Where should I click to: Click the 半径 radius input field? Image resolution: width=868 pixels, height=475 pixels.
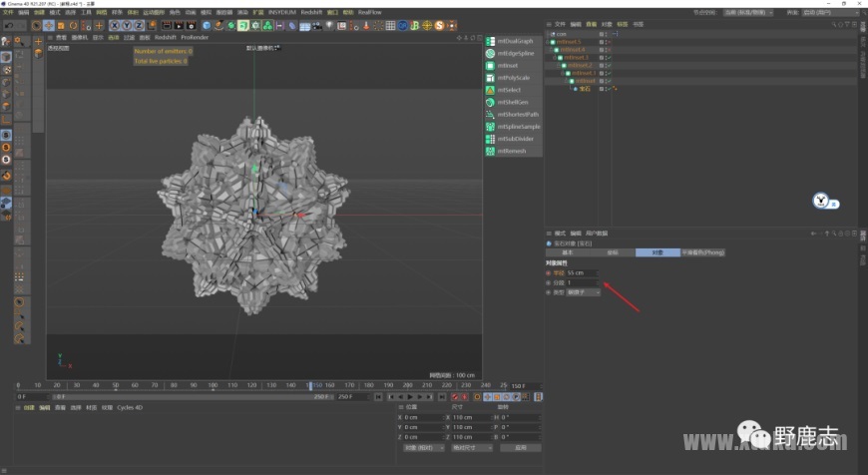(583, 273)
